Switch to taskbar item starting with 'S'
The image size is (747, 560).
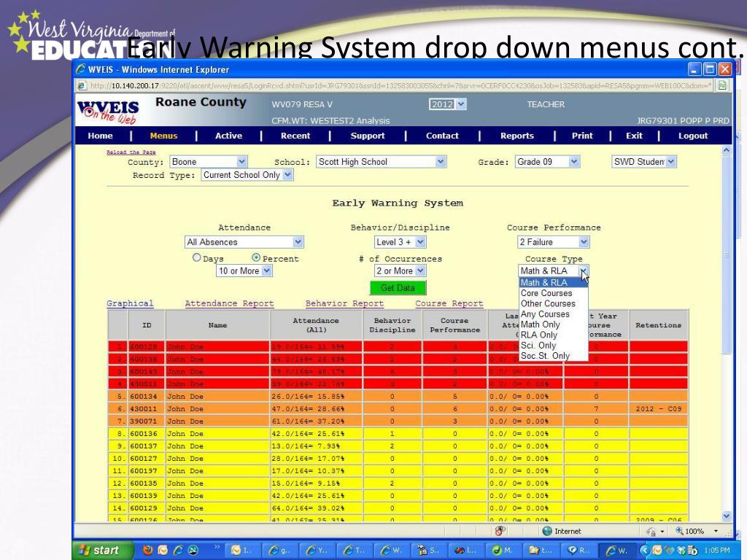(428, 551)
